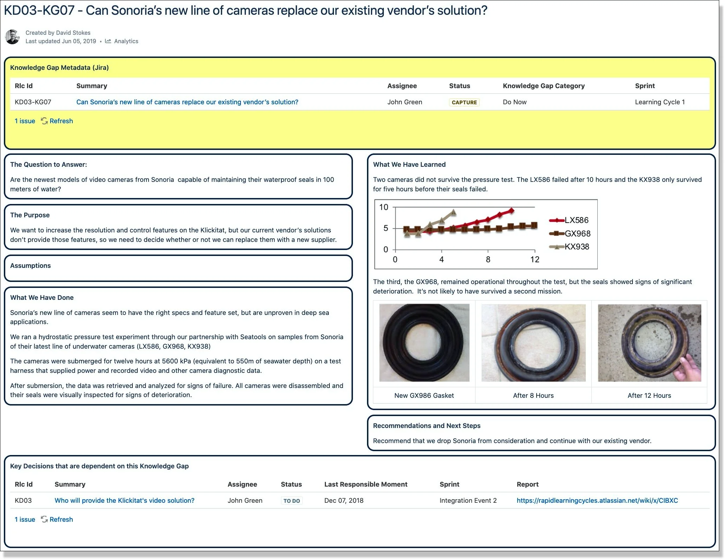The width and height of the screenshot is (728, 560).
Task: Open the summary link about Sonoria's new camera line
Action: click(x=187, y=102)
